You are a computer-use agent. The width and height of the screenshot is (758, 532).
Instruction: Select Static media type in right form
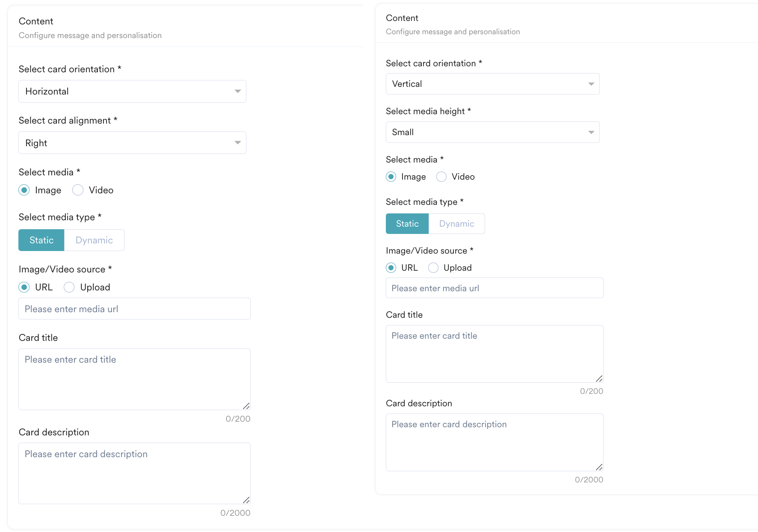tap(407, 224)
